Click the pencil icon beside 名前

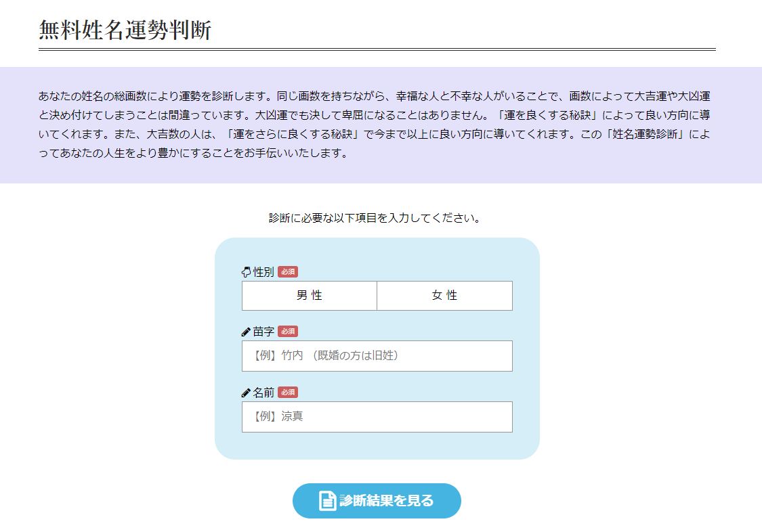[247, 393]
